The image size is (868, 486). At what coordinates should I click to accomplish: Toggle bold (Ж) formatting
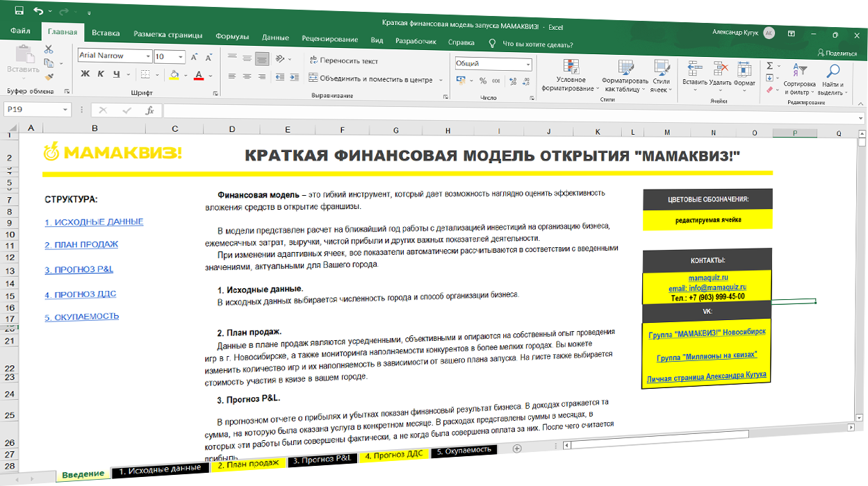85,74
